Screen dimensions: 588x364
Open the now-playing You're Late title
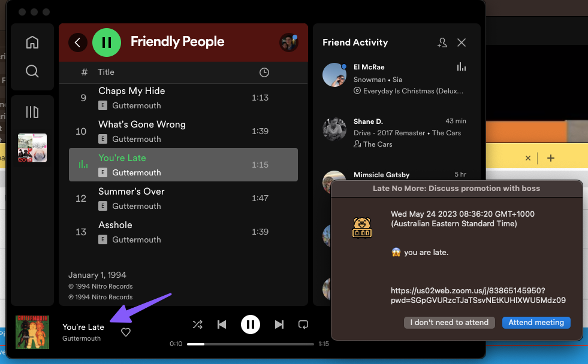point(83,327)
